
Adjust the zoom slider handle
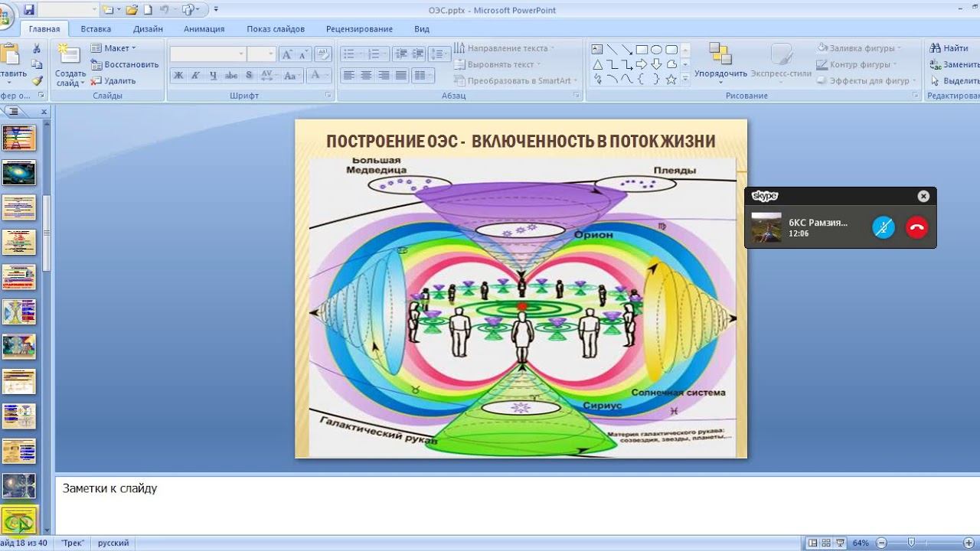pyautogui.click(x=911, y=543)
